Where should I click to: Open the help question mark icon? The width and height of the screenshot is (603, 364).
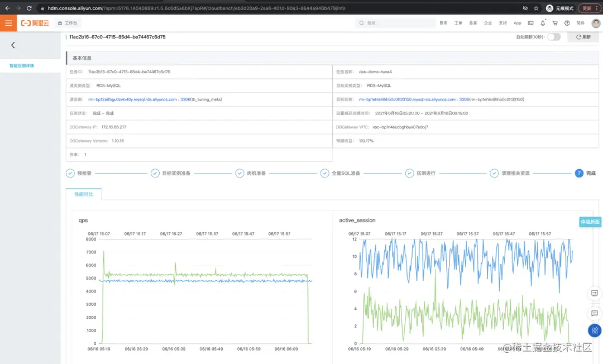click(x=567, y=23)
